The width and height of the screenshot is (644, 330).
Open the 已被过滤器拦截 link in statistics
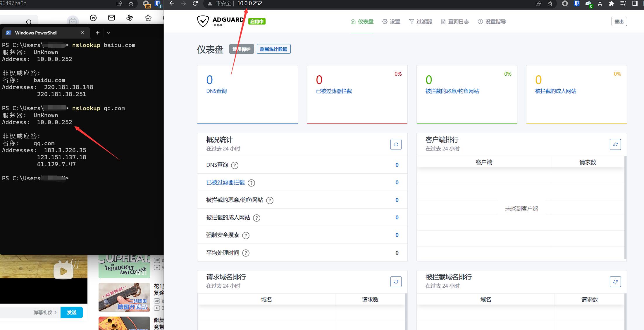[225, 183]
